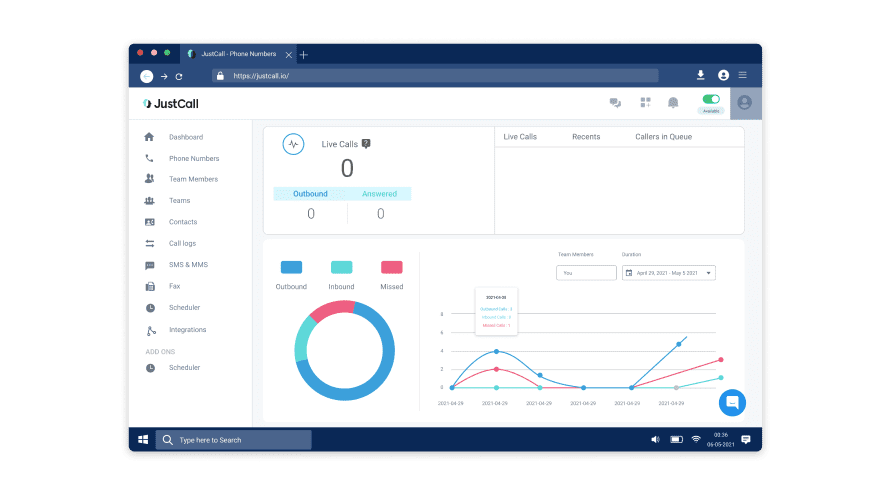
Task: Open the browser hamburger menu
Action: click(x=742, y=75)
